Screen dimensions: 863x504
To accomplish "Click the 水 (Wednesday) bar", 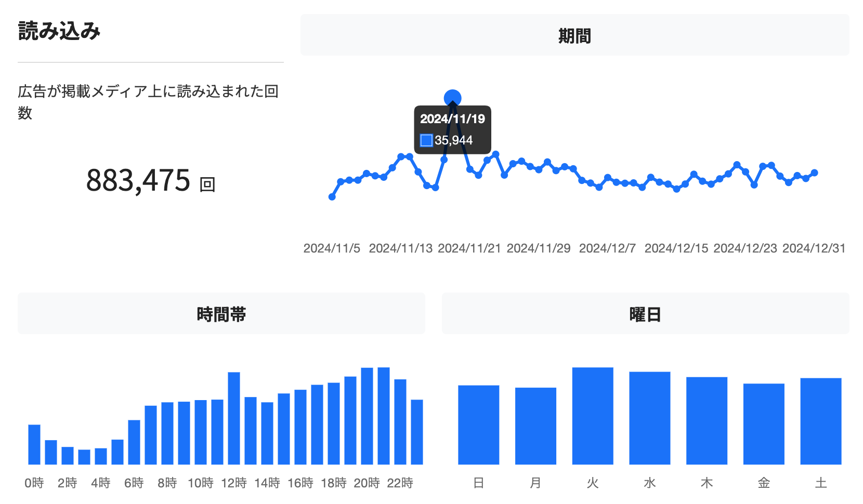I will pos(649,418).
